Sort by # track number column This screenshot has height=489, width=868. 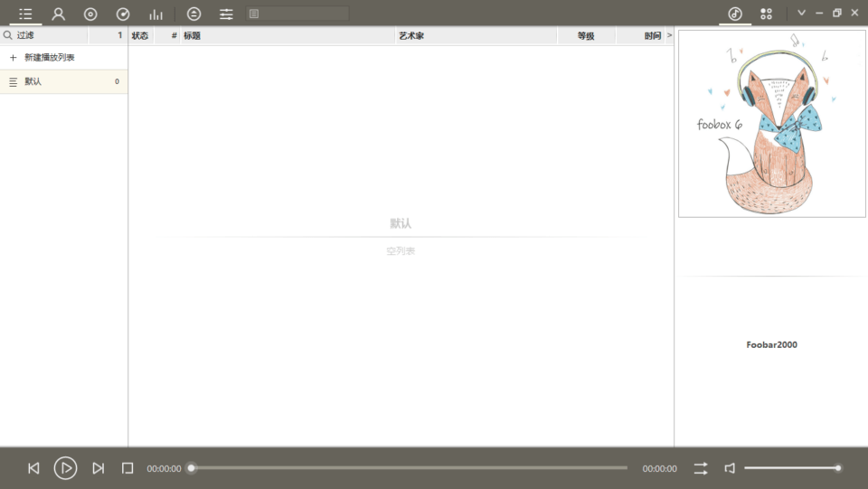point(167,36)
